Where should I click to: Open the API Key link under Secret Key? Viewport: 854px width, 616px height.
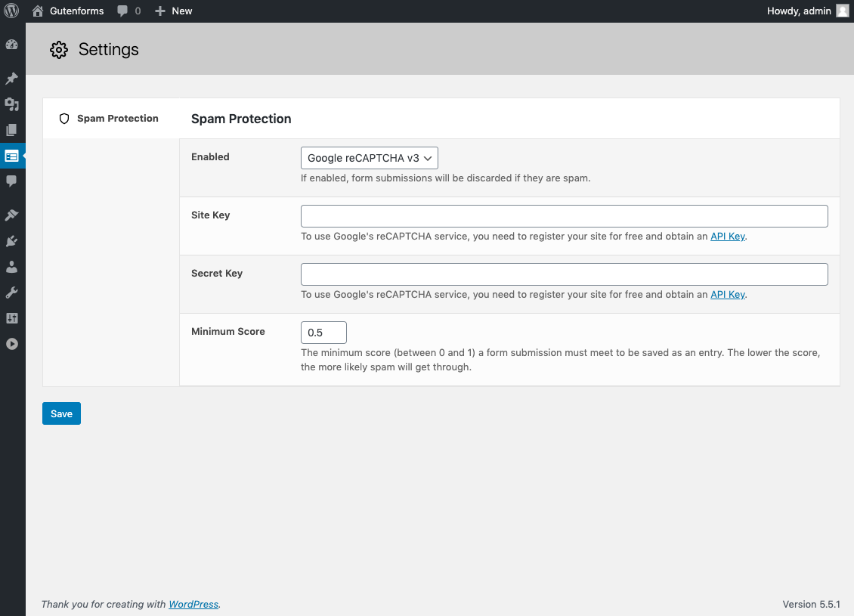pos(728,295)
